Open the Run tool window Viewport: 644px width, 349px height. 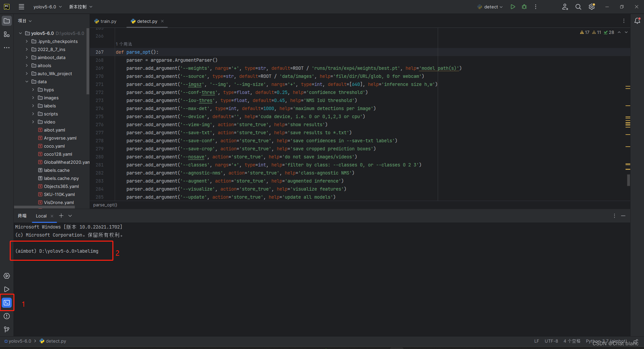tap(7, 289)
